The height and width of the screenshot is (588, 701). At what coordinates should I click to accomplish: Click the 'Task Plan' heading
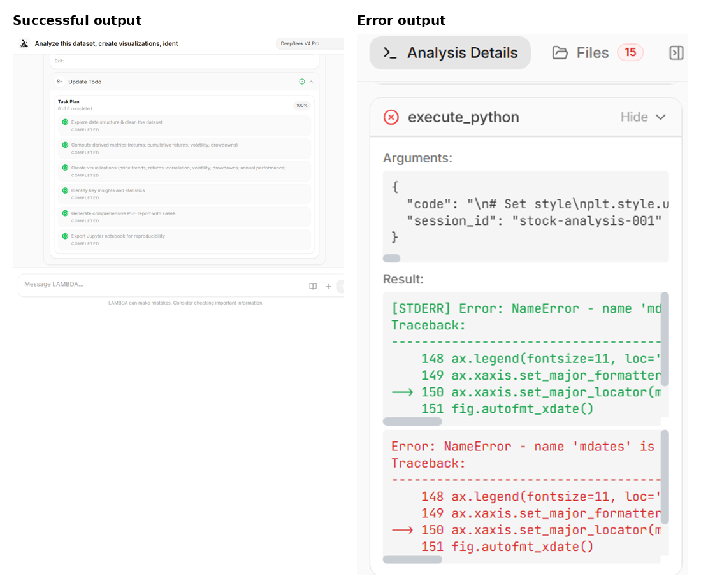tap(68, 101)
